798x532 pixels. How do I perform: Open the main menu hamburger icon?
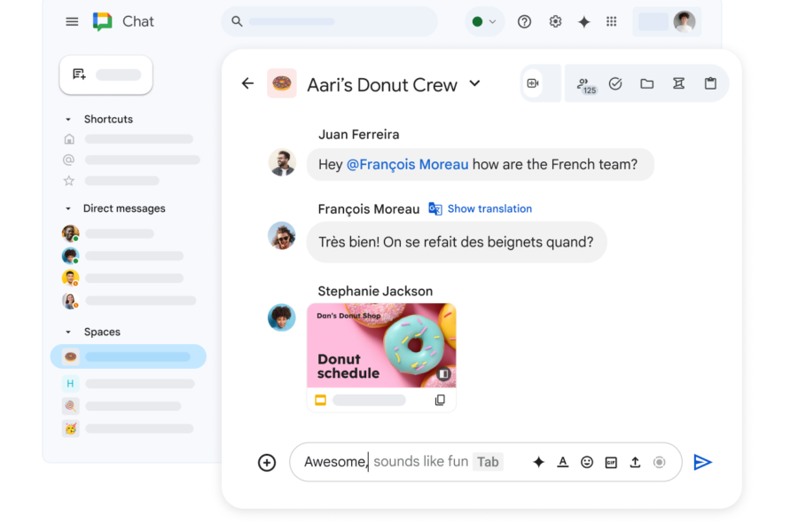tap(72, 21)
